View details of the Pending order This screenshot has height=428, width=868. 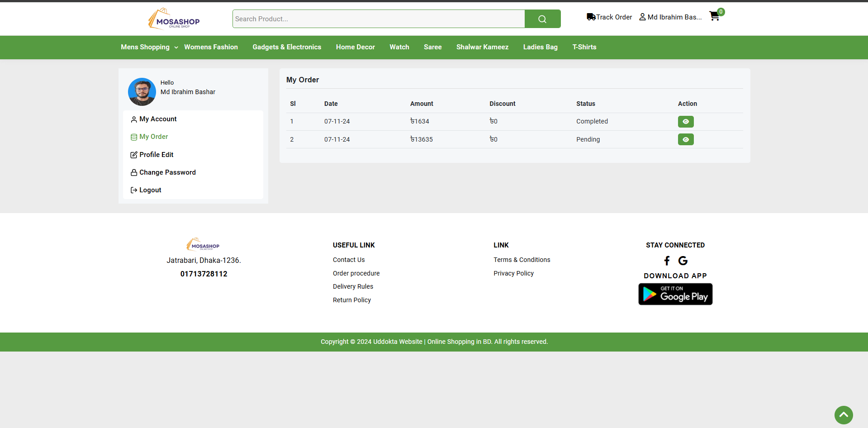click(x=686, y=139)
